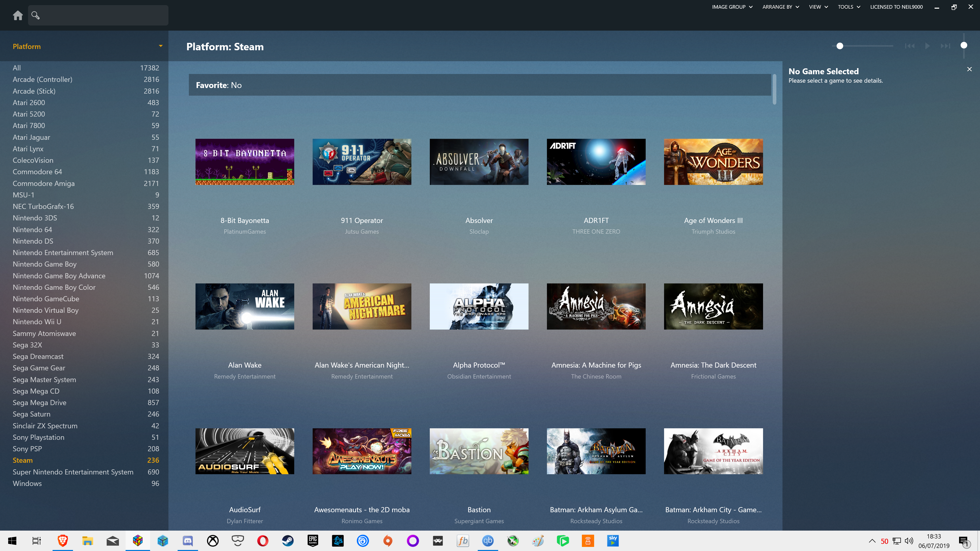This screenshot has width=980, height=551.
Task: Click the Batman: Arkham Asylum Ga... title
Action: [596, 510]
